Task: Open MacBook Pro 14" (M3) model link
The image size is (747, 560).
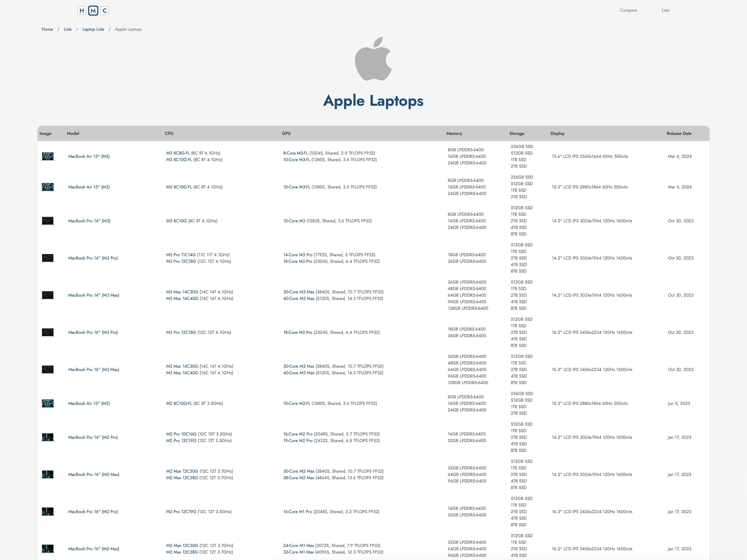Action: [x=89, y=221]
